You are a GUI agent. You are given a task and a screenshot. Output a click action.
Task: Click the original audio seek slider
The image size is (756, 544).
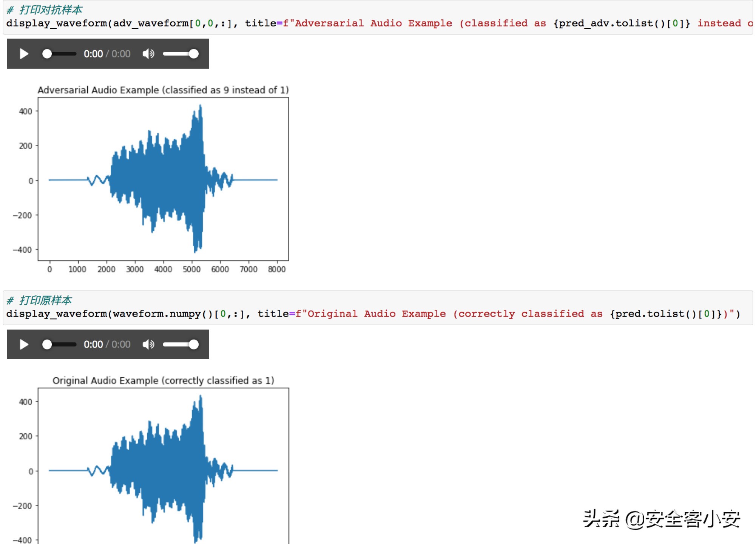pyautogui.click(x=59, y=345)
